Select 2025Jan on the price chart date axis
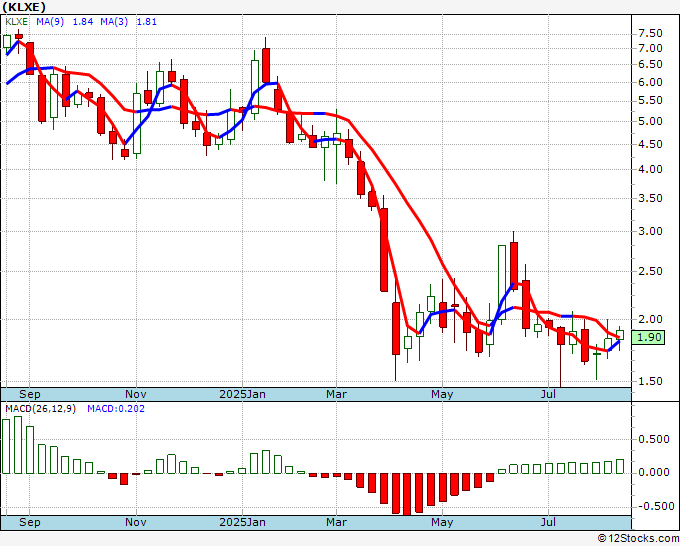680x546 pixels. (x=242, y=394)
